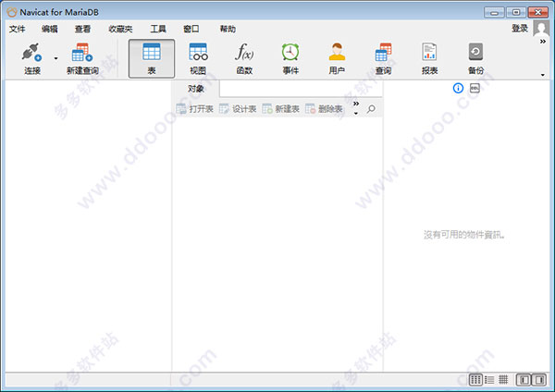
Task: Click the user avatar icon
Action: 541,29
